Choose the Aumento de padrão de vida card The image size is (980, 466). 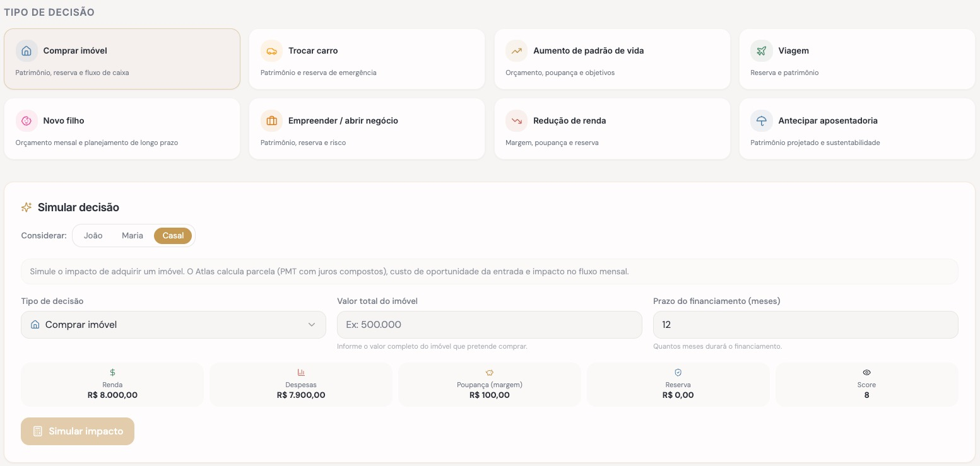[x=612, y=59]
